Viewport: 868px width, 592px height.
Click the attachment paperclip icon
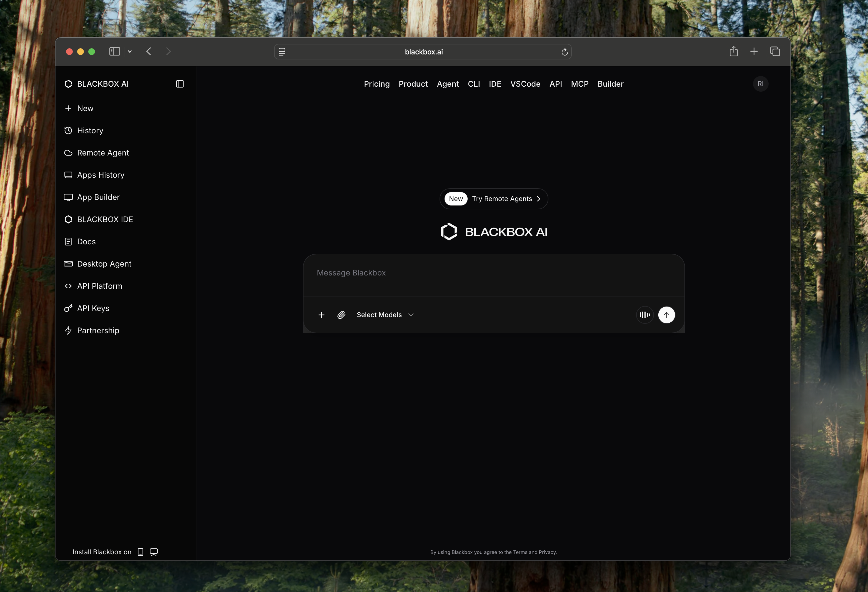341,315
